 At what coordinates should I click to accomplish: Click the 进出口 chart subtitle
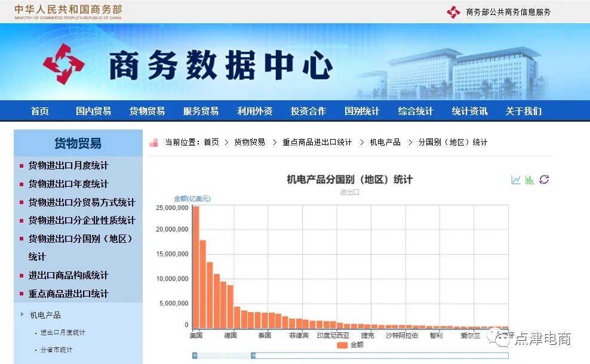349,192
